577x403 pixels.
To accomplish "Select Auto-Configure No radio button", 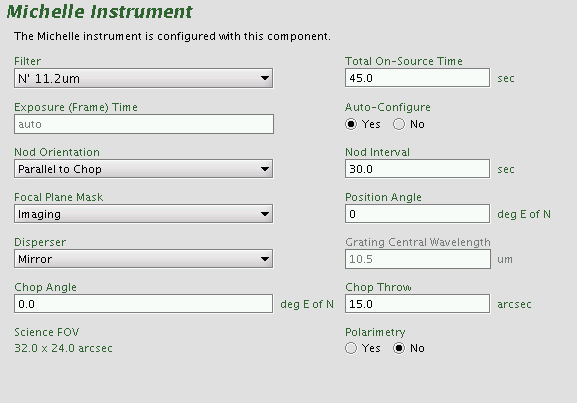I will point(399,124).
